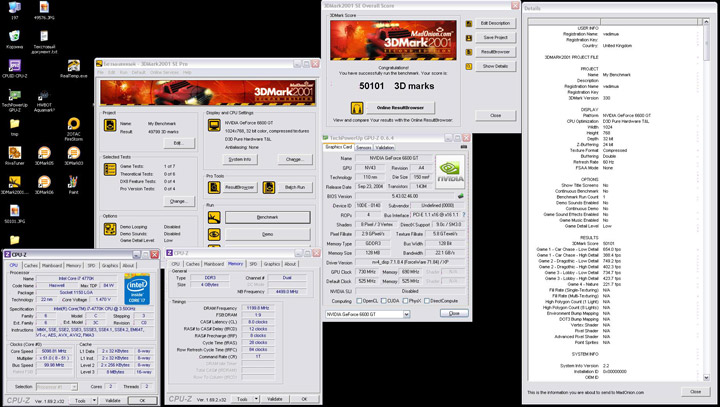The height and width of the screenshot is (407, 720).
Task: Open the RealTemp.exe desktop icon
Action: (73, 66)
